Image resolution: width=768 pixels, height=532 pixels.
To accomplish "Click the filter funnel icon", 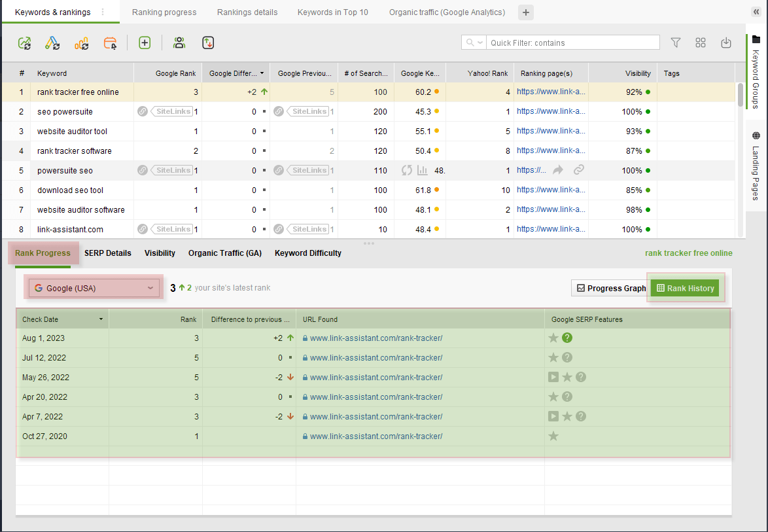I will point(675,43).
